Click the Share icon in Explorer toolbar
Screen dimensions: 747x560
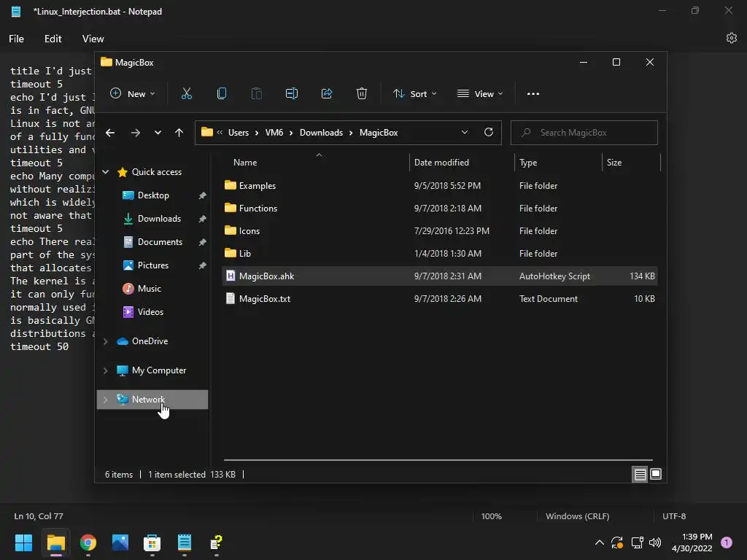coord(327,94)
